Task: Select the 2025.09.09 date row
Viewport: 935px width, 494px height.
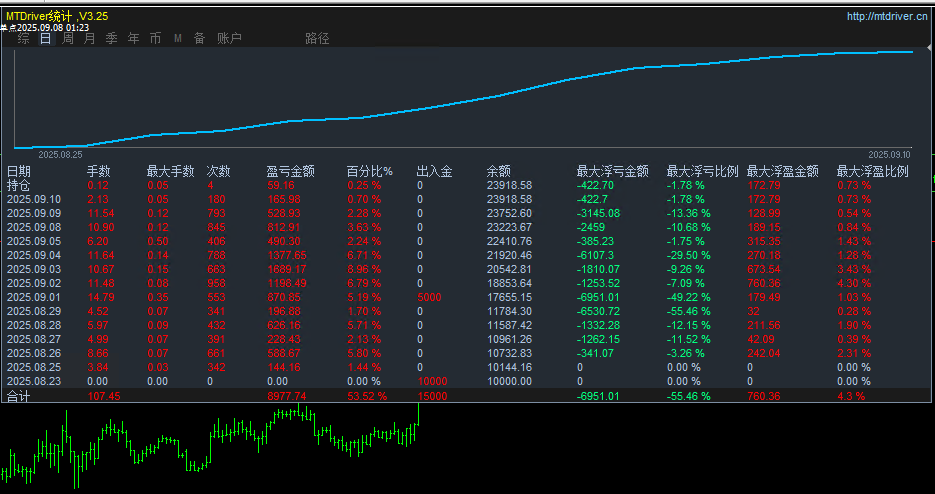Action: coord(33,213)
